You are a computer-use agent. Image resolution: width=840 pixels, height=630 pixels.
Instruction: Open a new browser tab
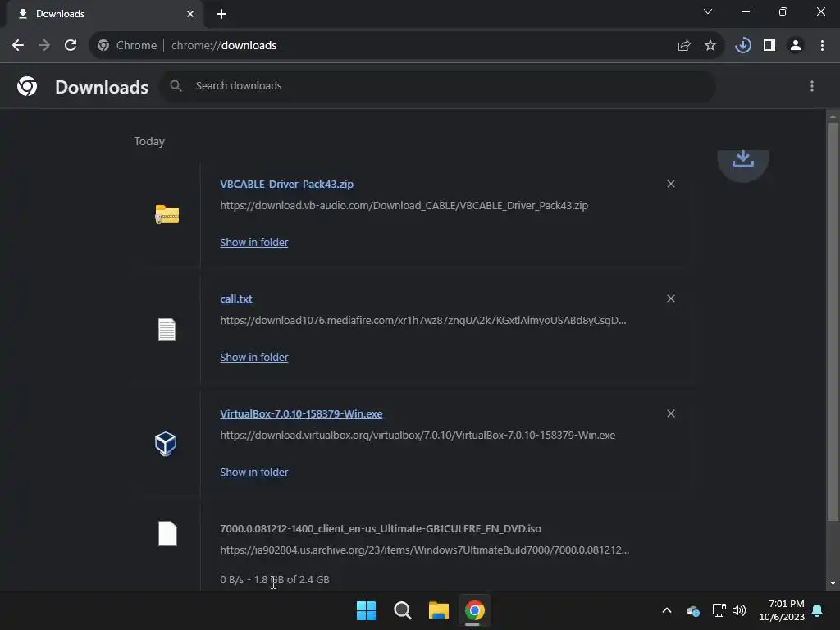pyautogui.click(x=221, y=14)
